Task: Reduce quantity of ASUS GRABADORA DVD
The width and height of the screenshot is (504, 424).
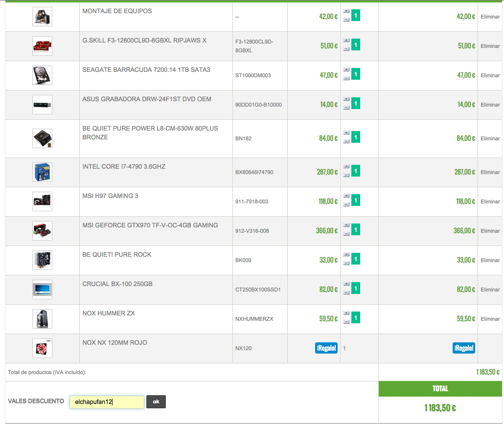Action: tap(346, 108)
